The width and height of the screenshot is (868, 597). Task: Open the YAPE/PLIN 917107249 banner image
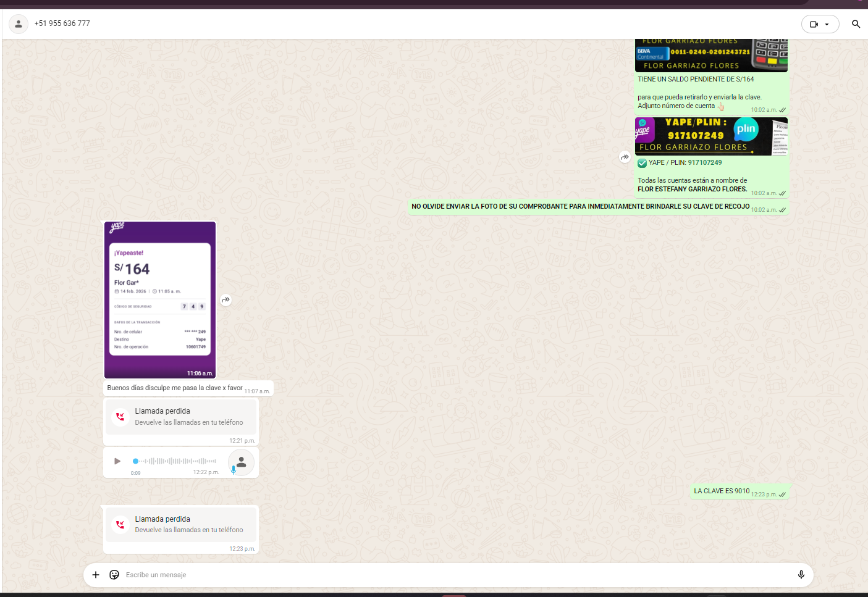click(711, 136)
